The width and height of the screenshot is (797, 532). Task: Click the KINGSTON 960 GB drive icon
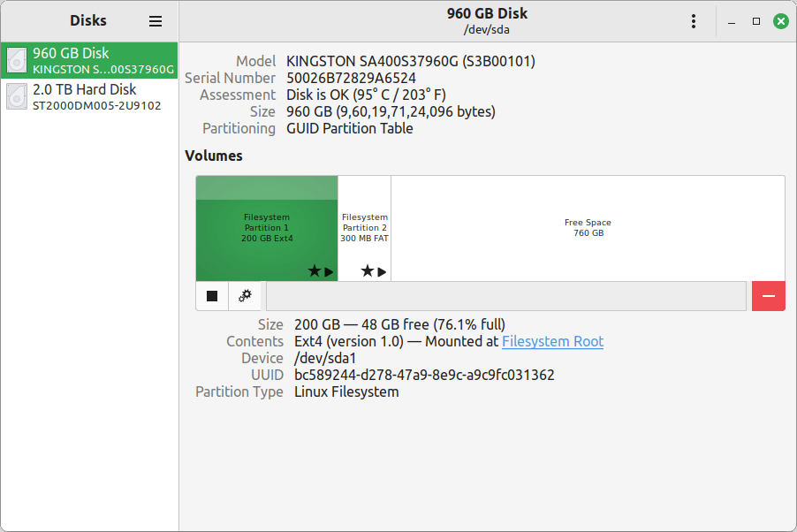click(17, 60)
